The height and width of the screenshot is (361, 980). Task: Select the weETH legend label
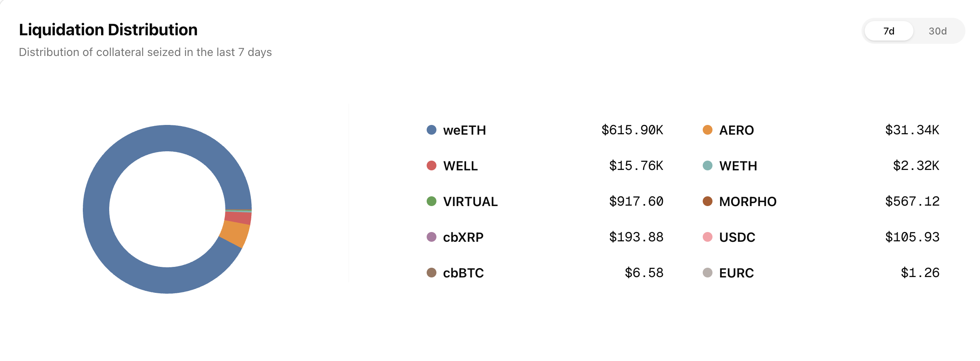click(x=464, y=130)
